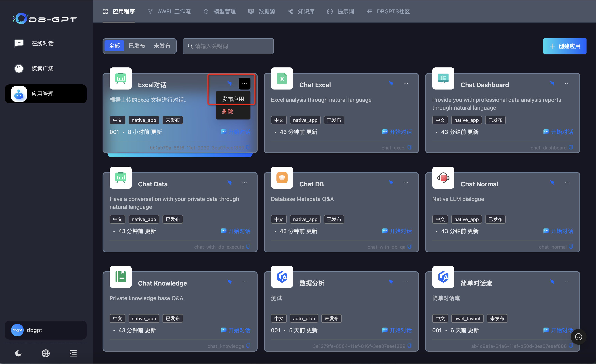This screenshot has height=364, width=596.
Task: Copy chat_excel app code
Action: coord(409,147)
